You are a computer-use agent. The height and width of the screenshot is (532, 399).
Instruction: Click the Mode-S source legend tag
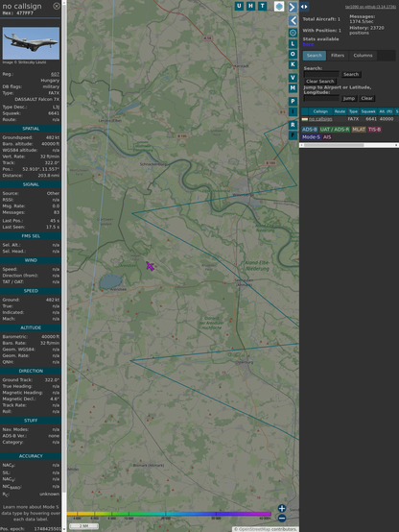pyautogui.click(x=311, y=137)
